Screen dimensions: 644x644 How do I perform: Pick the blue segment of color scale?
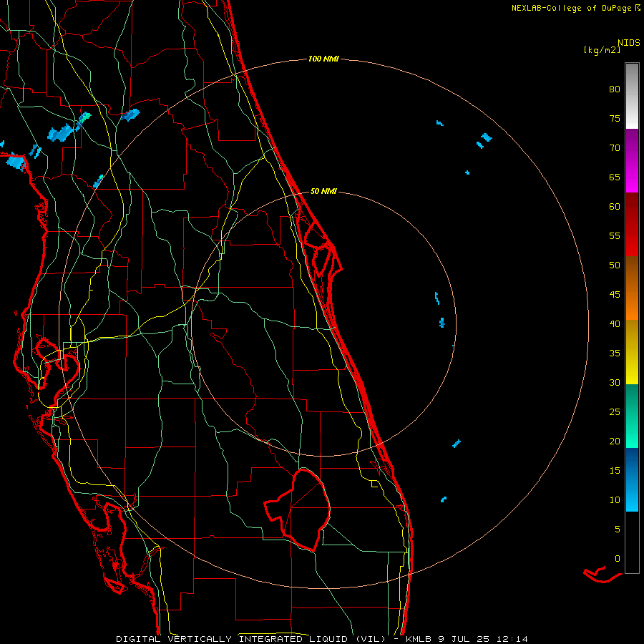[632, 479]
